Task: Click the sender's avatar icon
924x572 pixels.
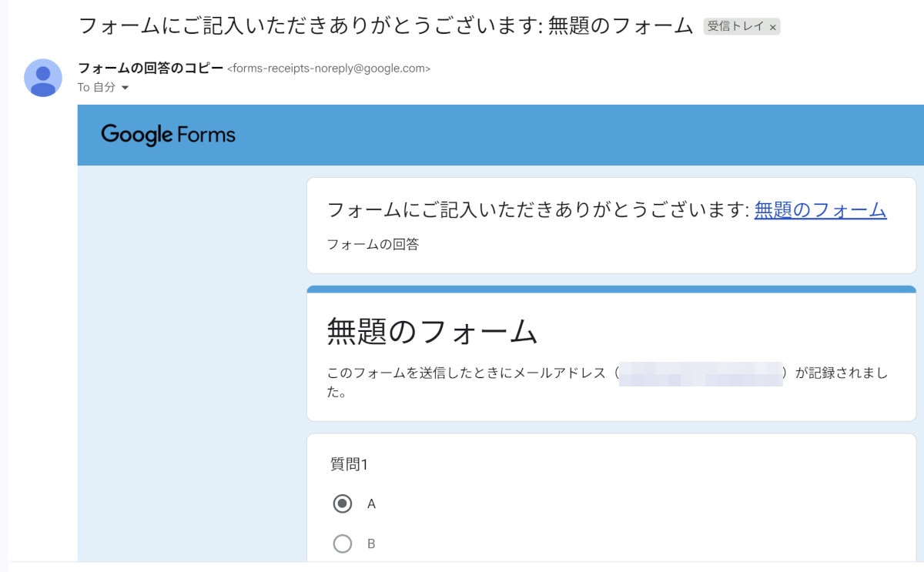Action: [42, 77]
